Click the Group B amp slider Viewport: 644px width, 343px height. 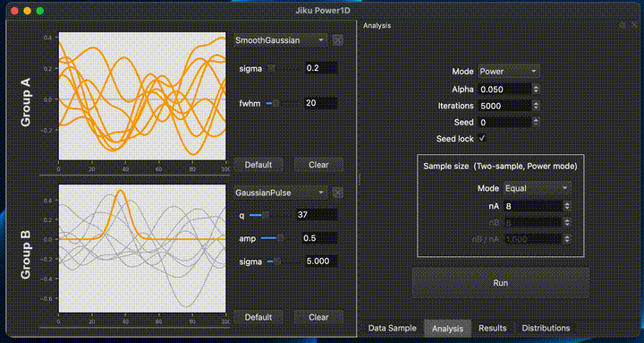coord(279,237)
